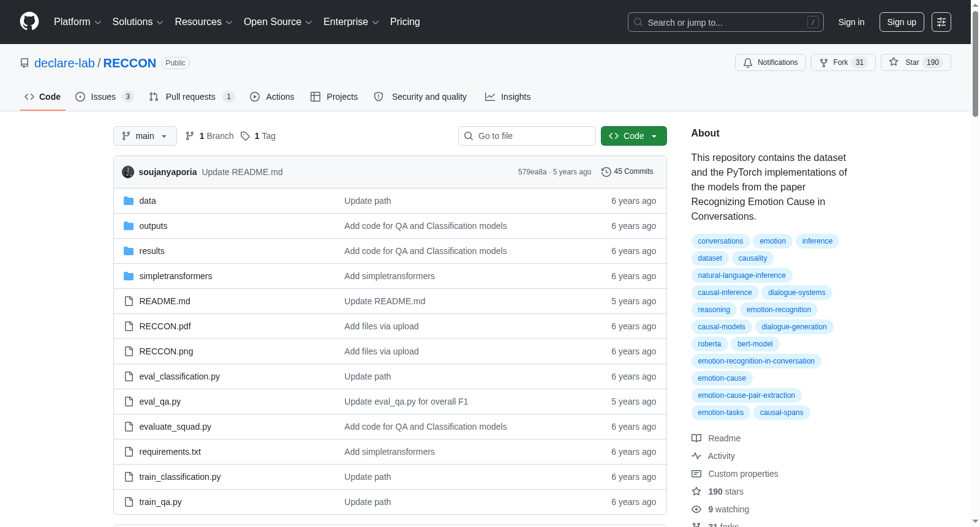Expand the Enterprise menu
The width and height of the screenshot is (980, 527).
point(351,22)
